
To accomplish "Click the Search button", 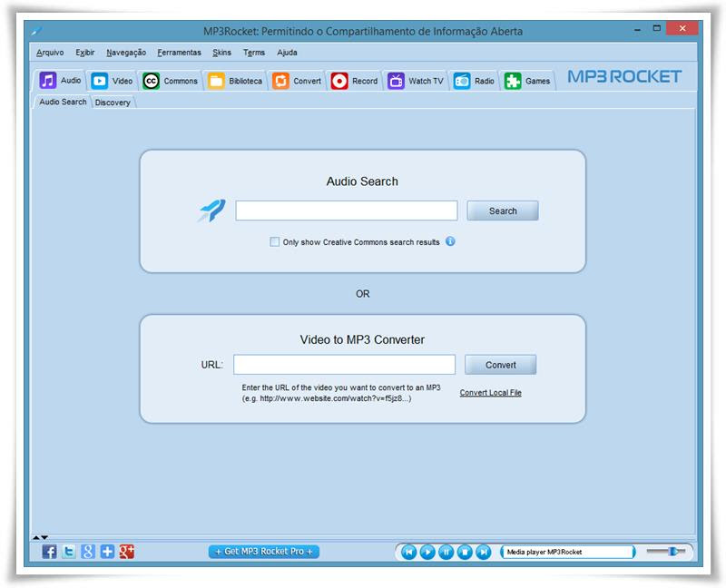I will (503, 211).
